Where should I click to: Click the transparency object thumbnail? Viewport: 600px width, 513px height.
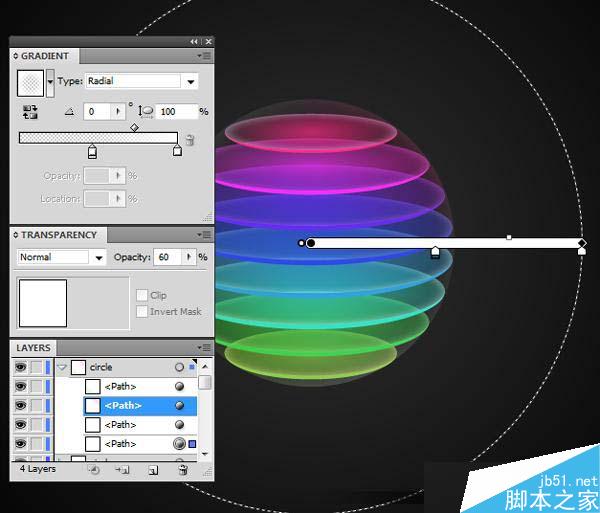(x=43, y=303)
